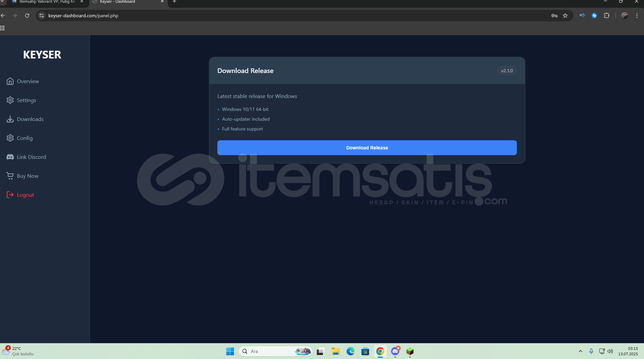Click the Settings gear icon in sidebar

(10, 100)
